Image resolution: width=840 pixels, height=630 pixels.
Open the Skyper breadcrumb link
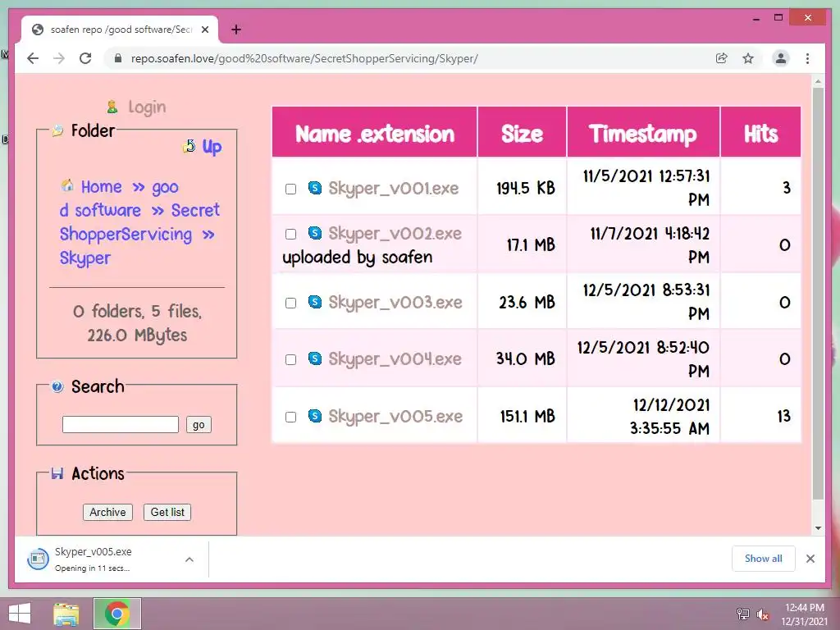click(x=84, y=258)
